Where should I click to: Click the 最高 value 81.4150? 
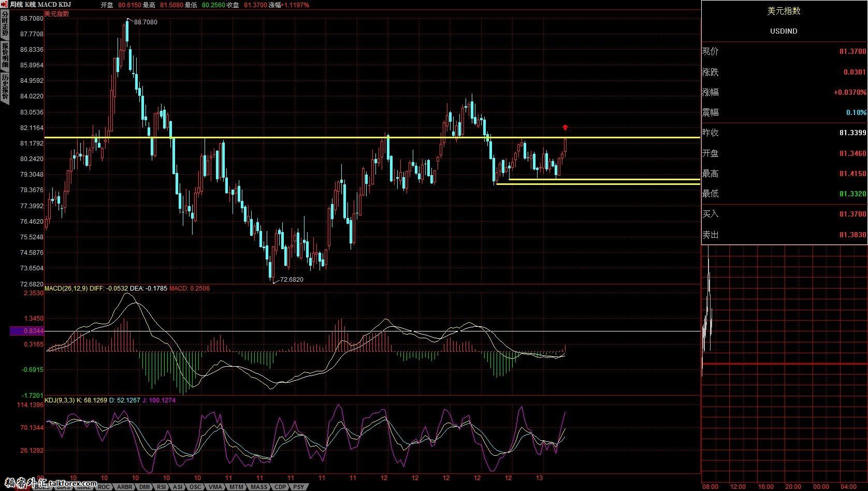(x=852, y=174)
